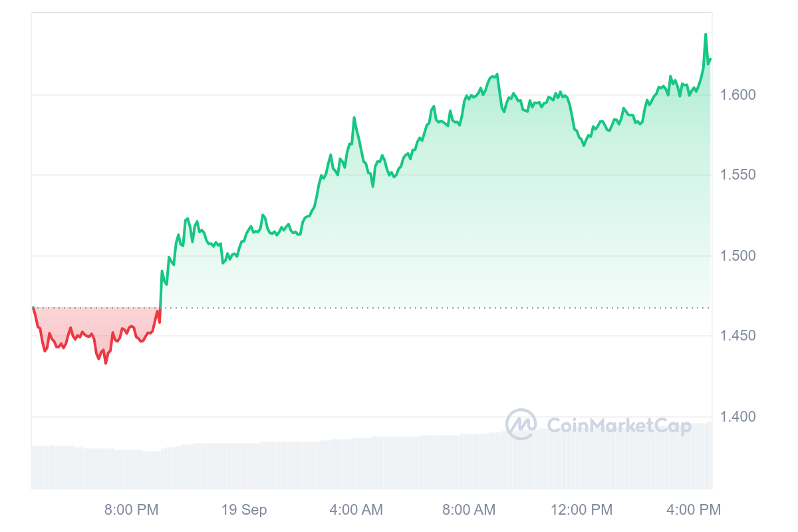Click the dotted opening price baseline
Screen dimensions: 798x532
[x=432, y=308]
